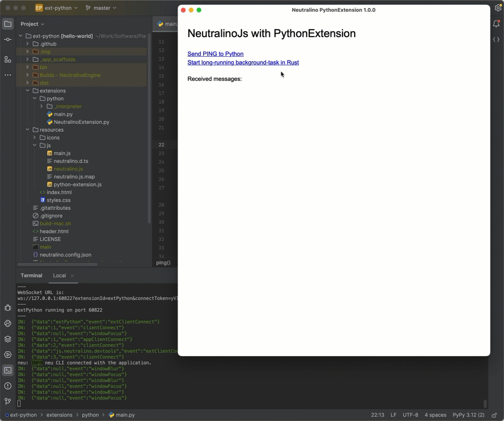The height and width of the screenshot is (421, 504).
Task: Select the Terminal tab label
Action: [x=31, y=275]
